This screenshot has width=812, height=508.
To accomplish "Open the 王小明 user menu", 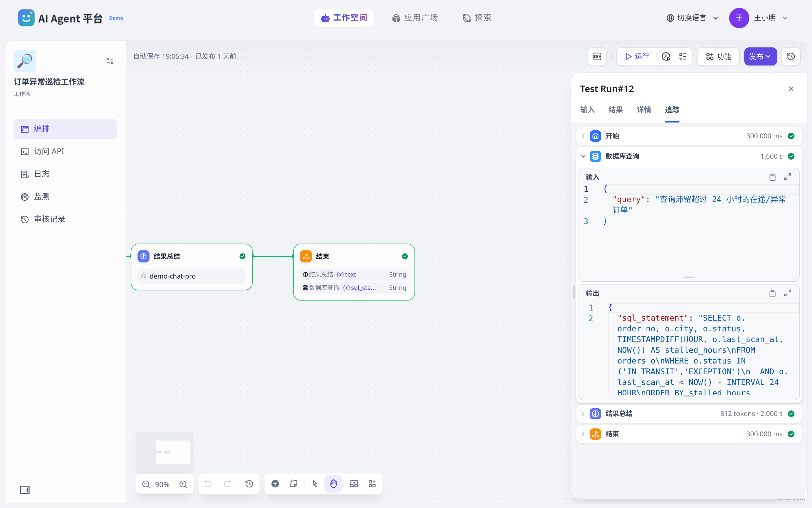I will tap(759, 18).
